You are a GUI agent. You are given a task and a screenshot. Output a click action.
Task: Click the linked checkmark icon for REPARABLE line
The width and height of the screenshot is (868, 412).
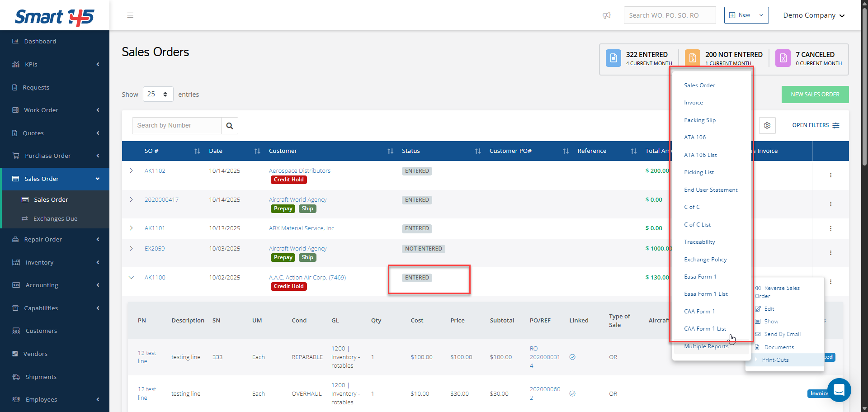point(572,357)
